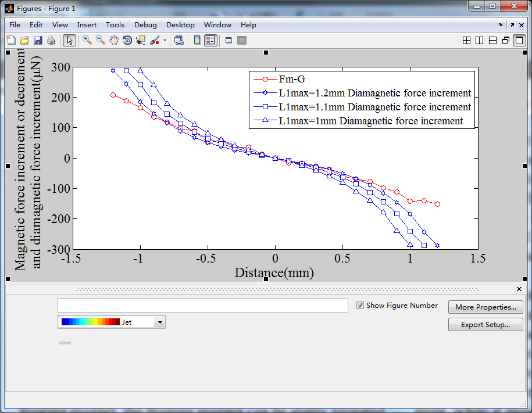This screenshot has height=413, width=532.
Task: Minimize the Figures window
Action: click(x=476, y=6)
